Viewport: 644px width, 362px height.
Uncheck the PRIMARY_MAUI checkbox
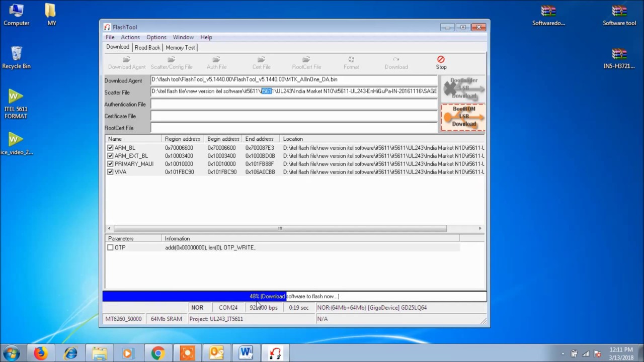[110, 164]
